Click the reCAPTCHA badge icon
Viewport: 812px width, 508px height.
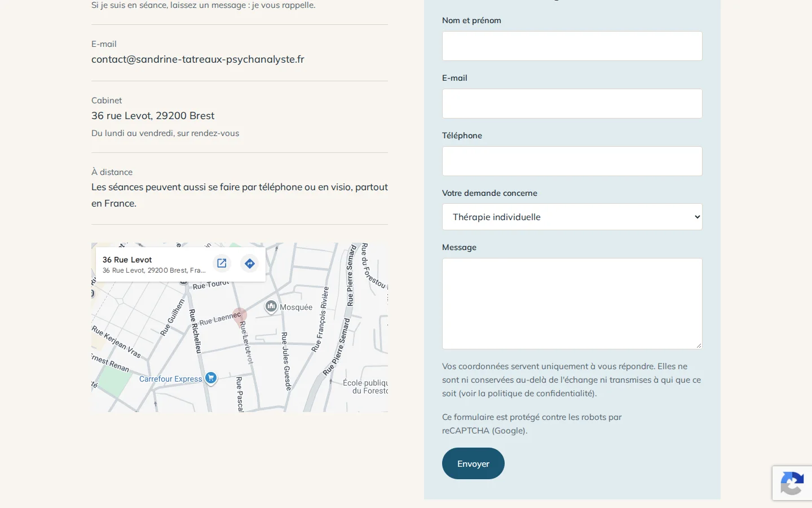[x=792, y=483]
